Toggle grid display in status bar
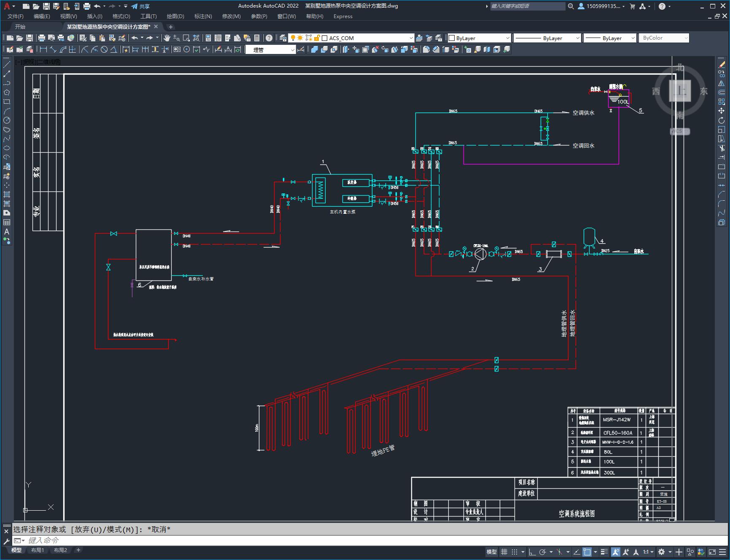Viewport: 730px width, 560px height. (504, 552)
